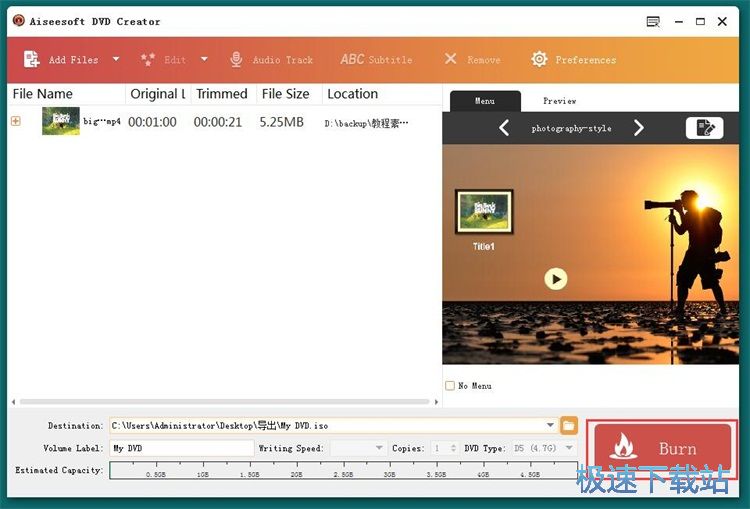Open Preferences gear settings
750x509 pixels.
(573, 60)
